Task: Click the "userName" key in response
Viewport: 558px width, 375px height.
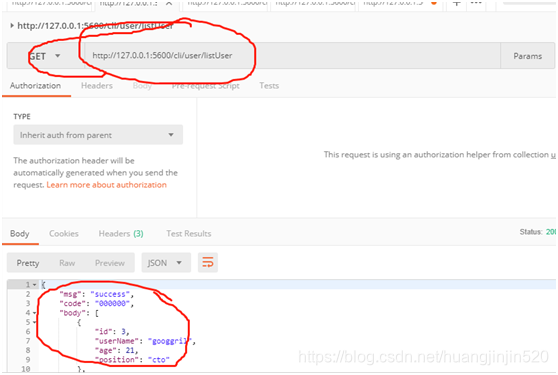Action: 117,341
